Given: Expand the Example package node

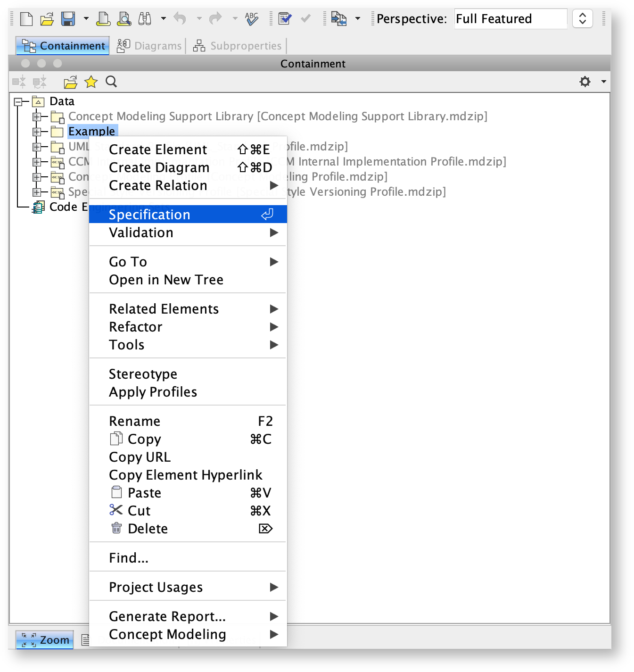Looking at the screenshot, I should [x=37, y=132].
